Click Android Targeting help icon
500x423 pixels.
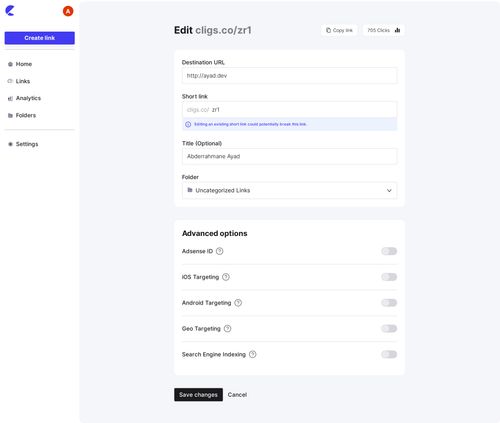pyautogui.click(x=238, y=303)
